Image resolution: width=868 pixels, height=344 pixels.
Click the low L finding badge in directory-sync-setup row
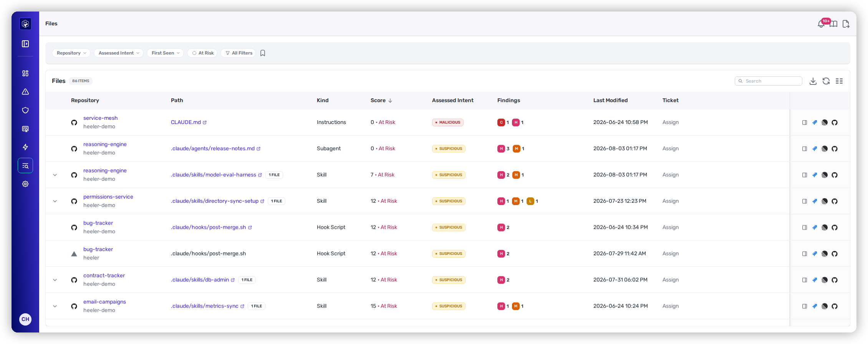(x=530, y=201)
